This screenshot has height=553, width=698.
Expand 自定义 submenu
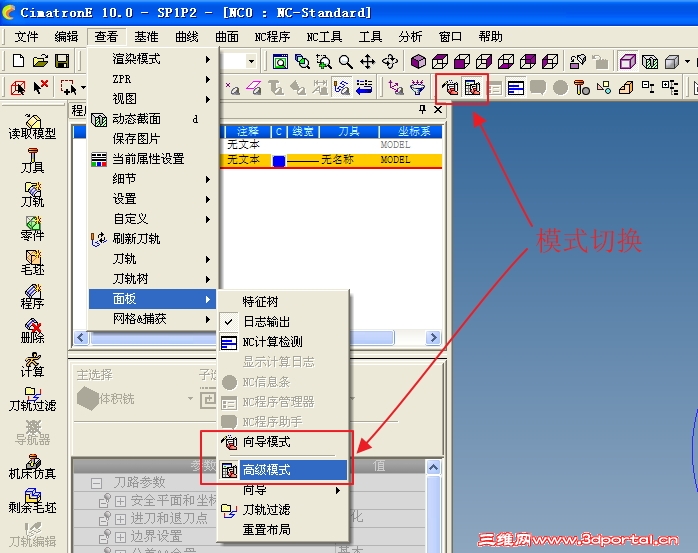tap(153, 219)
